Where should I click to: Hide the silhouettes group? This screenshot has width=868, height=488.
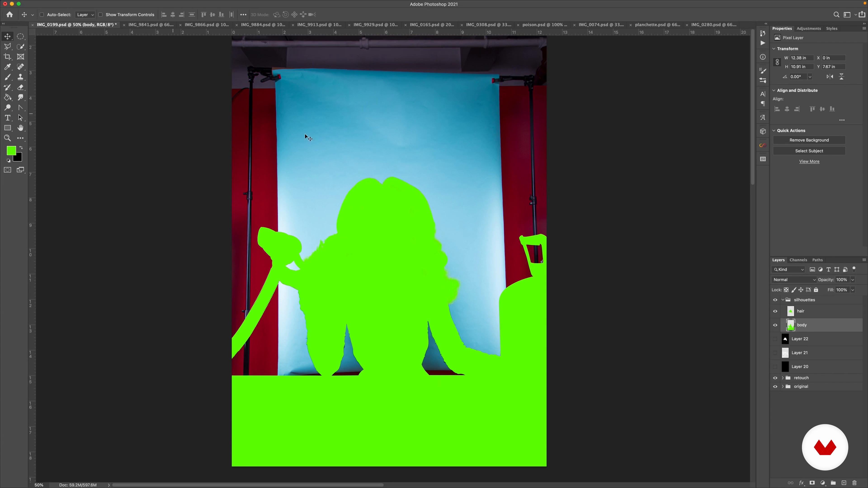point(775,300)
